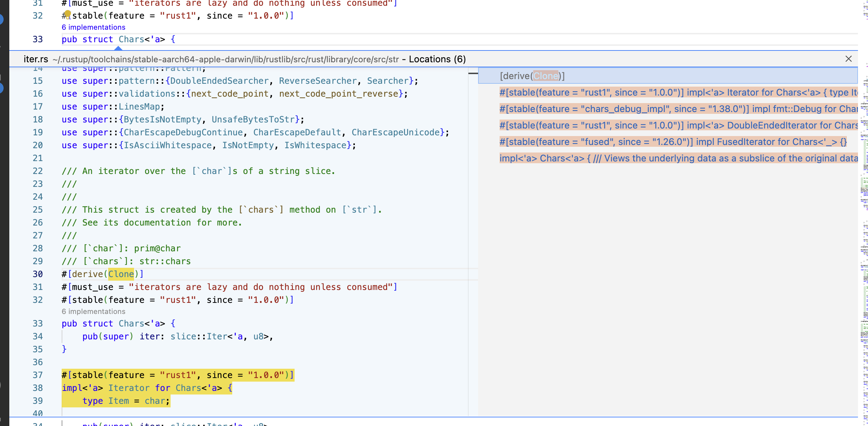Click 'DoubleEndedSearcher' on line 15
Viewport: 868px width, 426px height.
coord(219,81)
